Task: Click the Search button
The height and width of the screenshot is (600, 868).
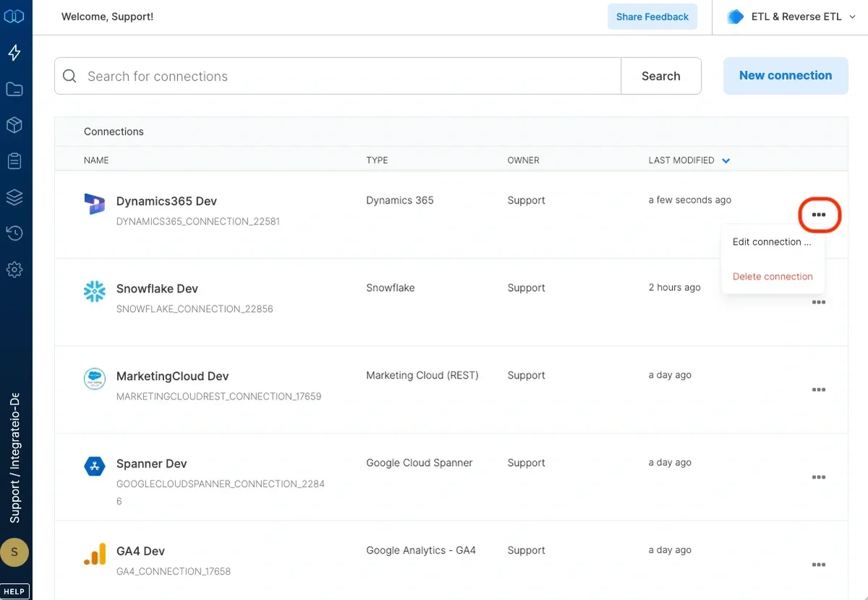Action: click(x=661, y=76)
